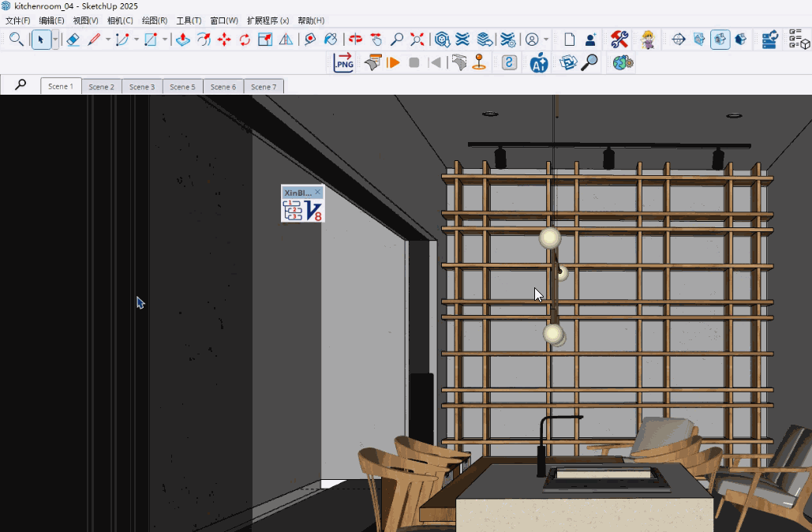Select the Eraser tool
Image resolution: width=812 pixels, height=532 pixels.
[x=73, y=39]
